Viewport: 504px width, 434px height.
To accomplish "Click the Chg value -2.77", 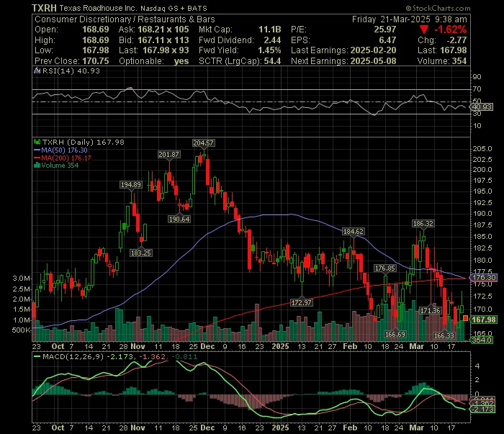I will pos(456,40).
